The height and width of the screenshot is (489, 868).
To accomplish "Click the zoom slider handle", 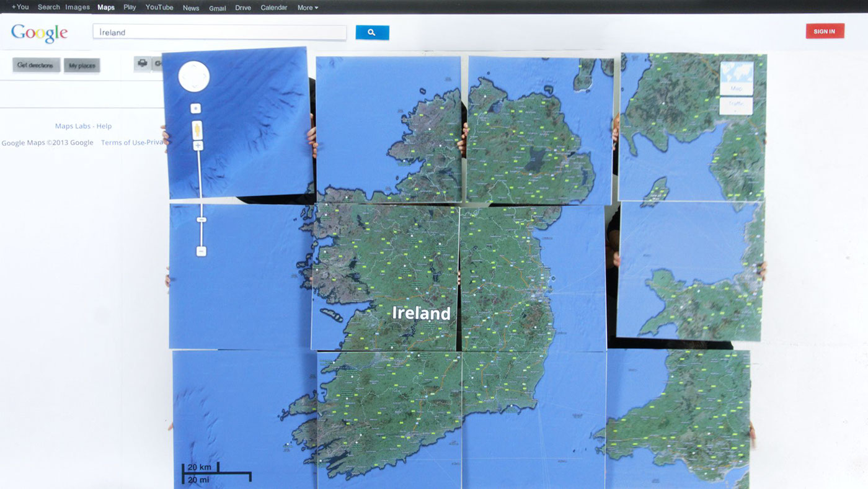I will (x=201, y=220).
